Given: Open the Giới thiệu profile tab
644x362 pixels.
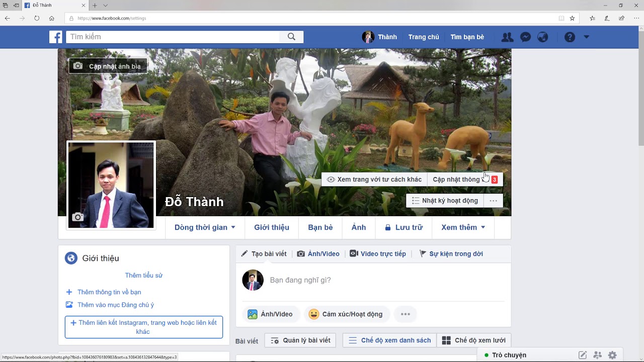Looking at the screenshot, I should (272, 227).
